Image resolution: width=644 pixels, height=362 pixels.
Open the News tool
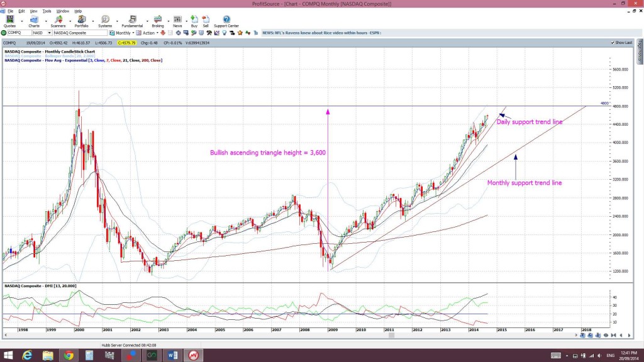click(x=177, y=21)
